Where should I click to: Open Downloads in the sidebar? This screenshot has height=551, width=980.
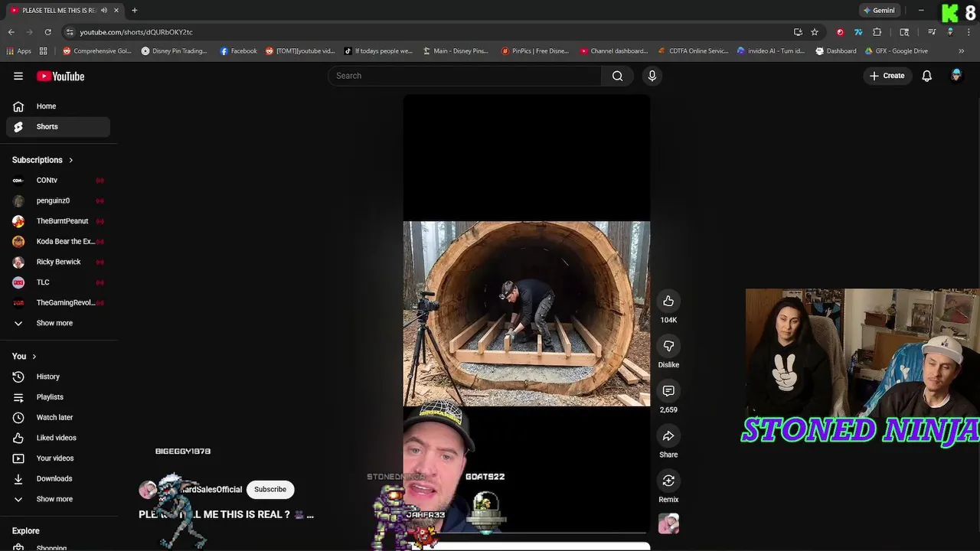click(x=58, y=478)
